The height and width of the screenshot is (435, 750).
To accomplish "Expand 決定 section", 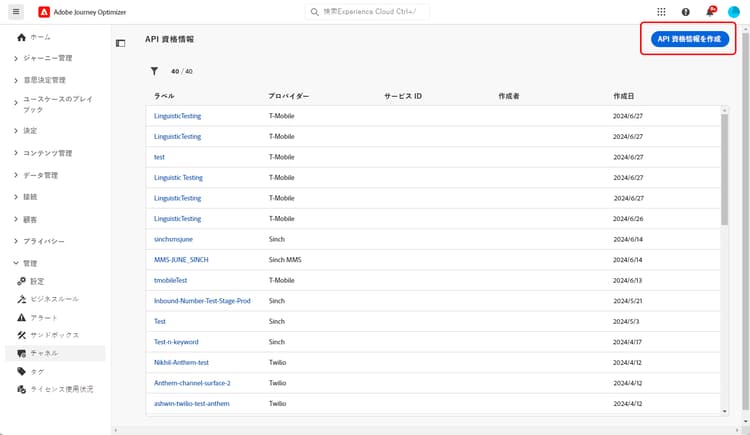I will point(16,131).
